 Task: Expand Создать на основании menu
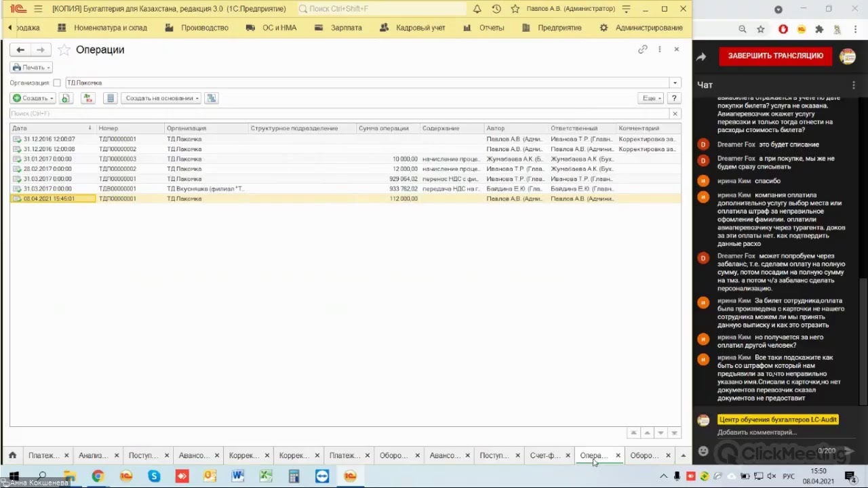(161, 98)
